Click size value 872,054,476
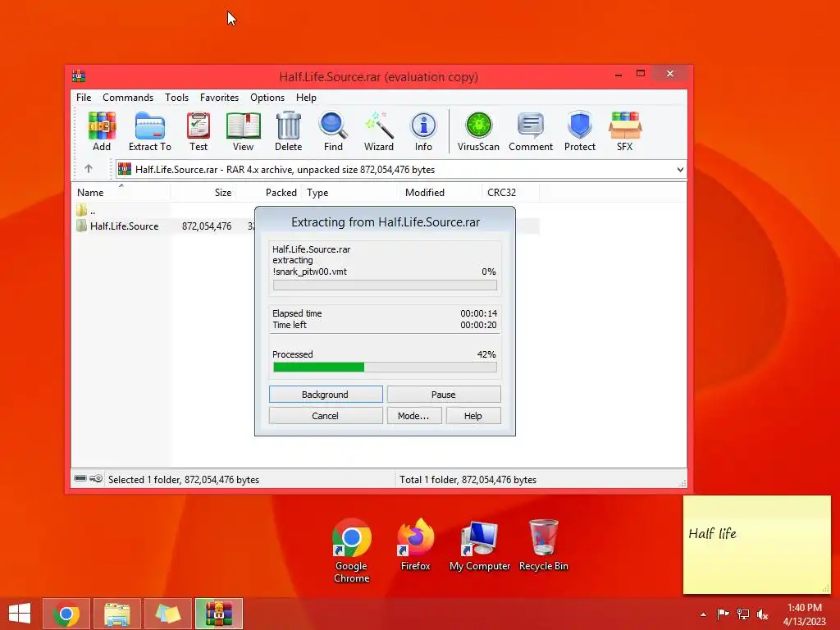 click(207, 226)
